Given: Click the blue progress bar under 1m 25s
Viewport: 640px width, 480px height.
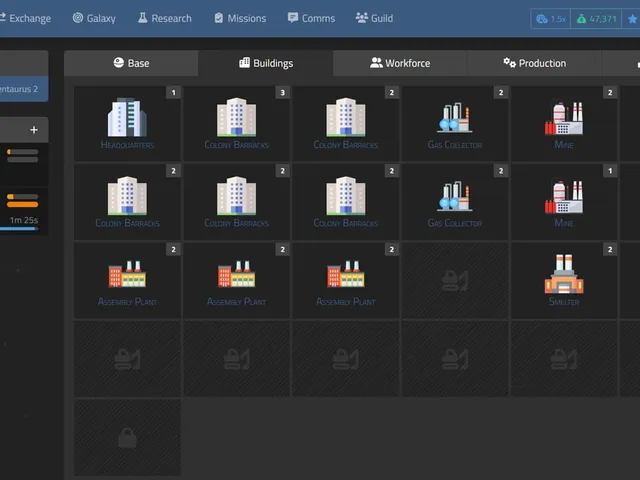Looking at the screenshot, I should click(x=19, y=229).
